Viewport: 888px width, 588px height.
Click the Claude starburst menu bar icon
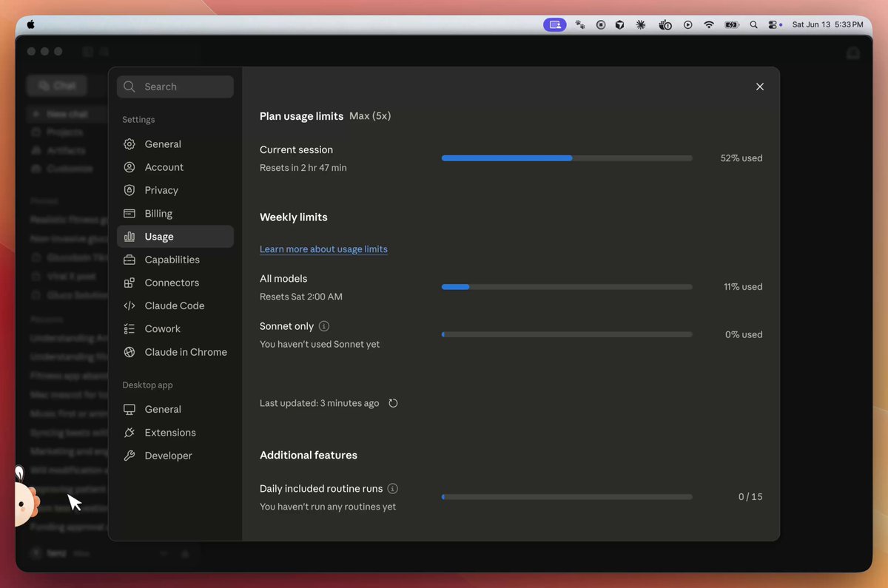point(641,24)
